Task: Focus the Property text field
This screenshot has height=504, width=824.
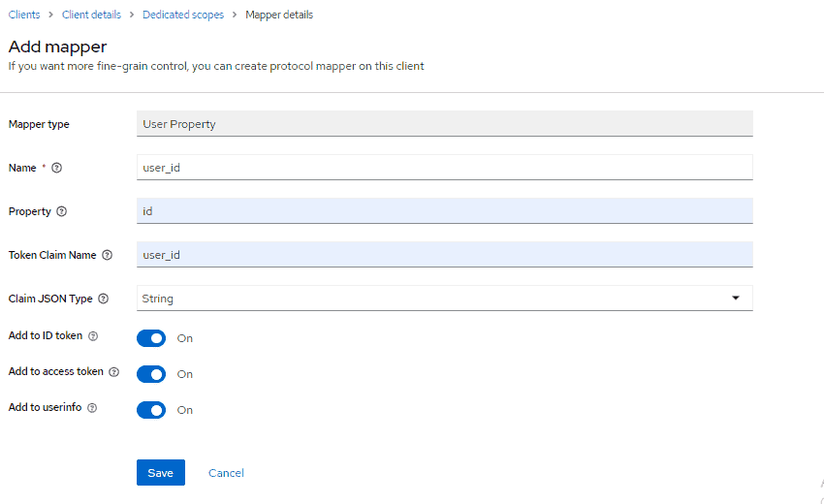Action: [444, 211]
